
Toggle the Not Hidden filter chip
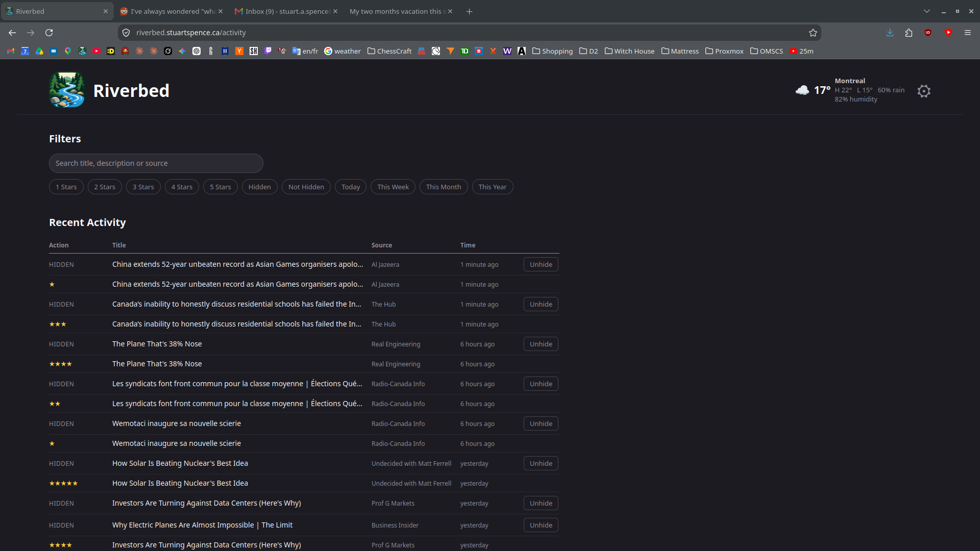[x=306, y=187]
